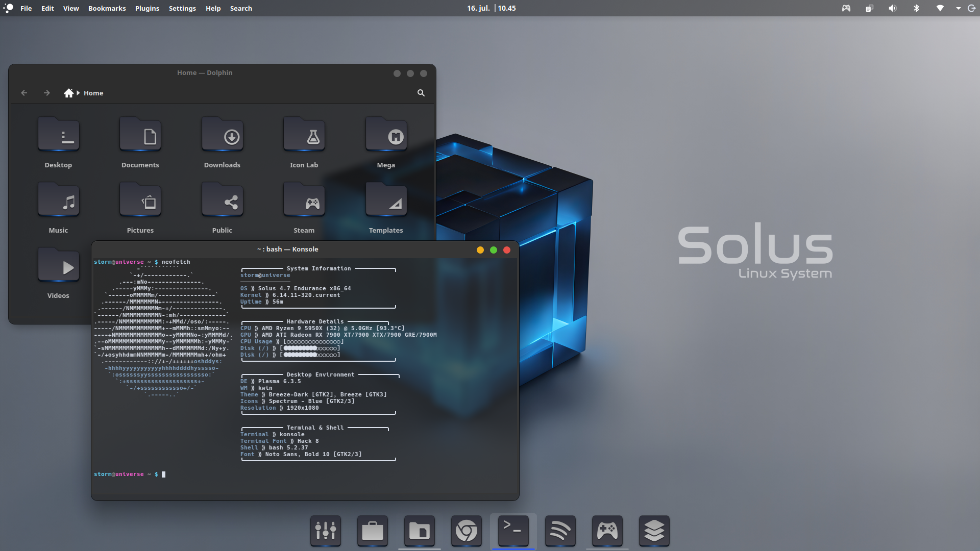
Task: Launch the Spotify dock icon
Action: click(x=560, y=531)
